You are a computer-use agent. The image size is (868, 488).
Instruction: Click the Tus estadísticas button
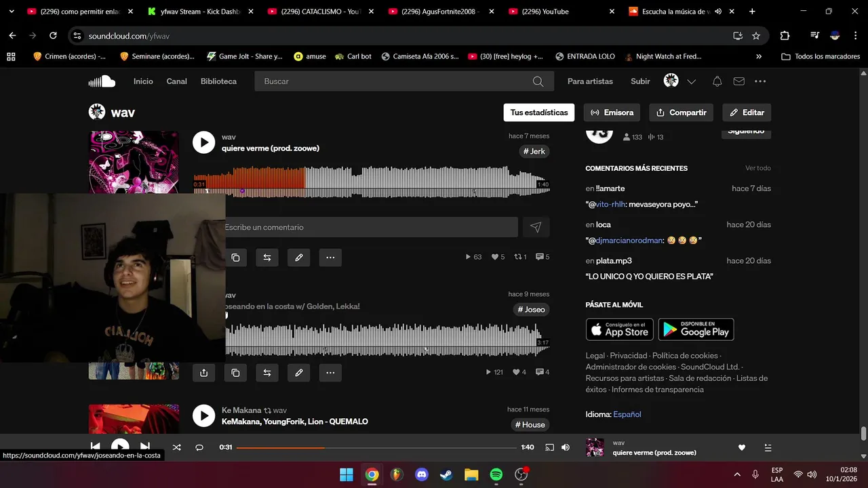(x=539, y=113)
